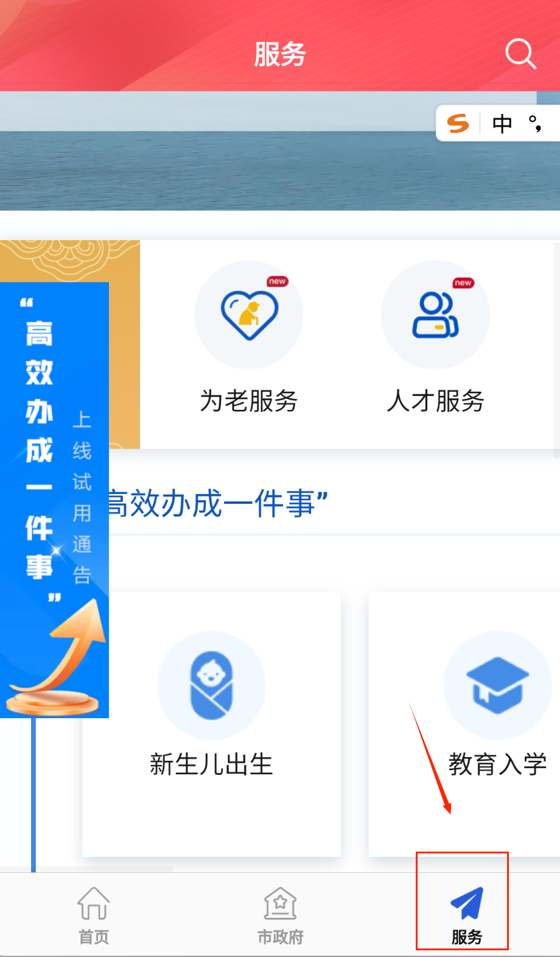Toggle the punctuation mode in input bar
The height and width of the screenshot is (957, 560).
[x=535, y=124]
